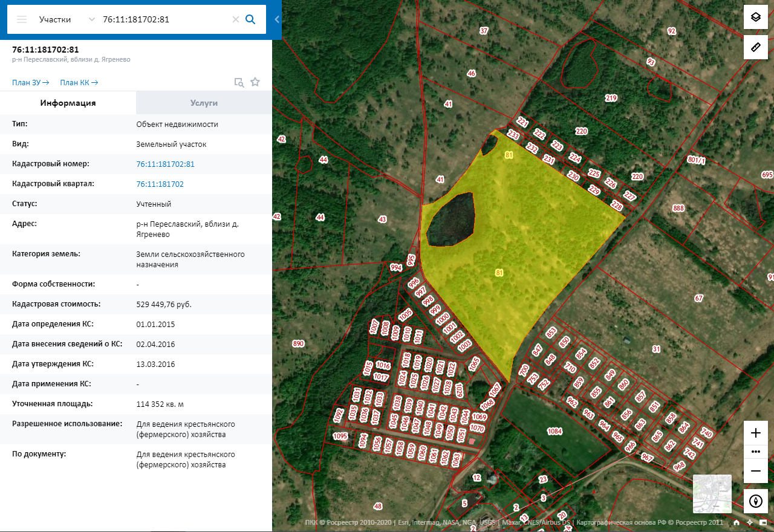Click the zoom-to-object icon beside star

click(239, 82)
